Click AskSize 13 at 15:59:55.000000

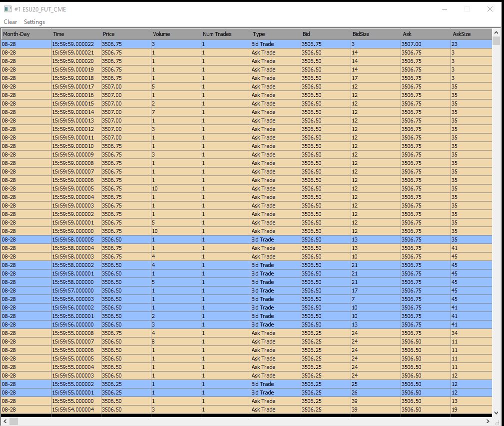pyautogui.click(x=471, y=401)
